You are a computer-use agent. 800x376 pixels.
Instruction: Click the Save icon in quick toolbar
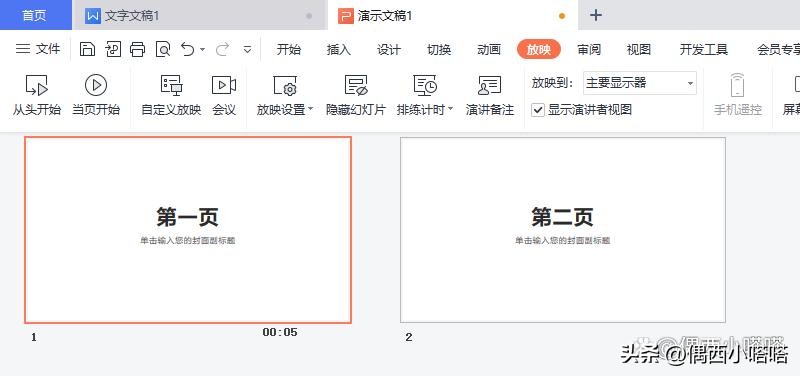click(x=88, y=49)
